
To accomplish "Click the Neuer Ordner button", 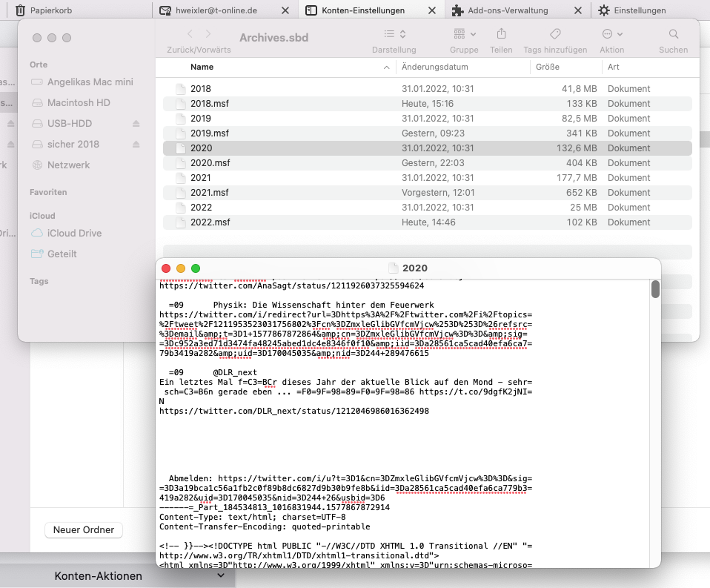I will pos(84,530).
